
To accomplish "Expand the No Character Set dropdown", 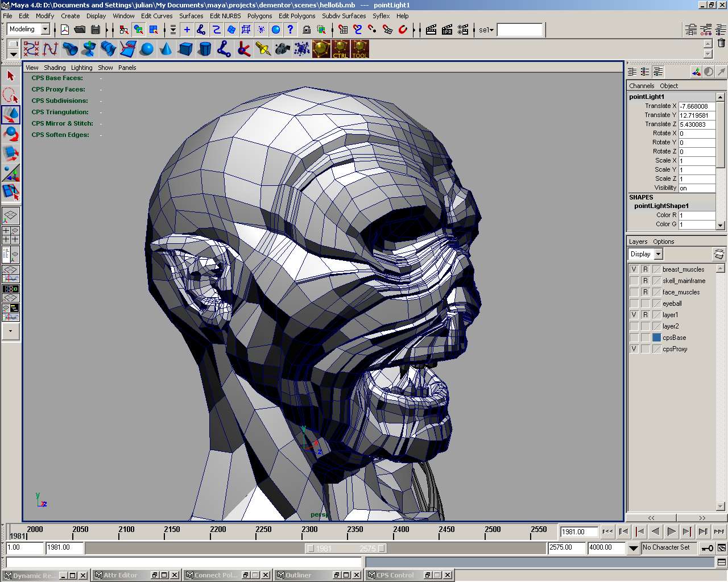I will tap(633, 548).
